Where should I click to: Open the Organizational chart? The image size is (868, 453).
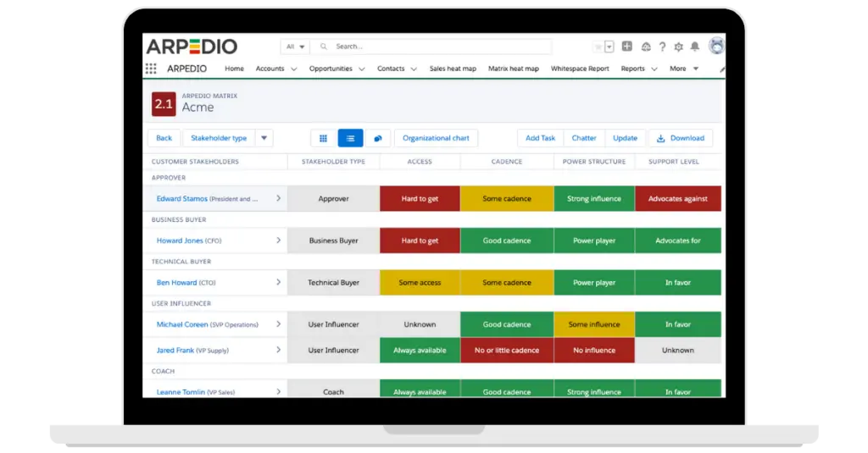436,138
